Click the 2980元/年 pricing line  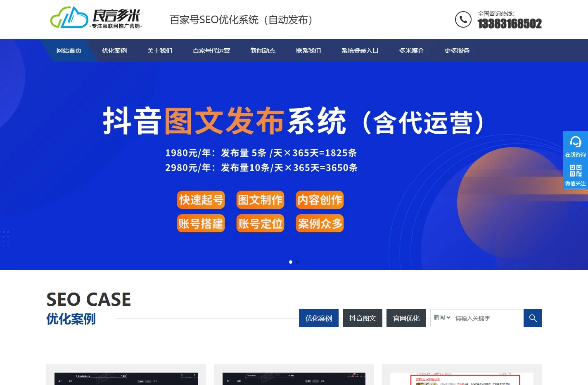261,168
